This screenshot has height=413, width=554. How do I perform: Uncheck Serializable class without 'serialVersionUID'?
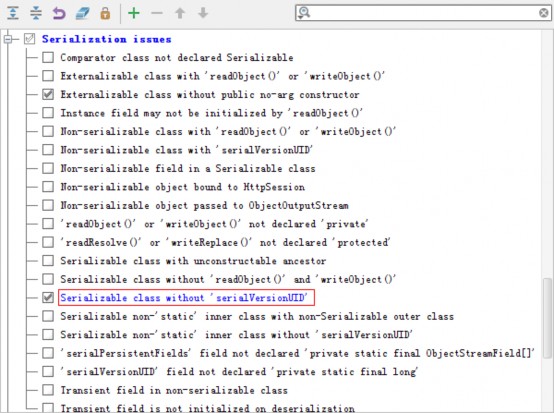tap(48, 297)
